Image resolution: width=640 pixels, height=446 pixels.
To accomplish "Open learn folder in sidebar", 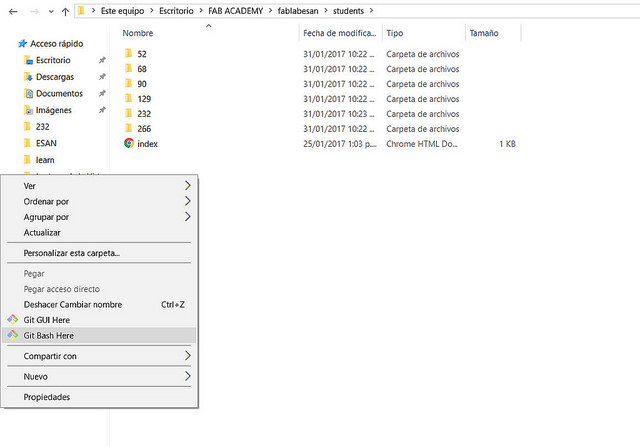I will [45, 160].
